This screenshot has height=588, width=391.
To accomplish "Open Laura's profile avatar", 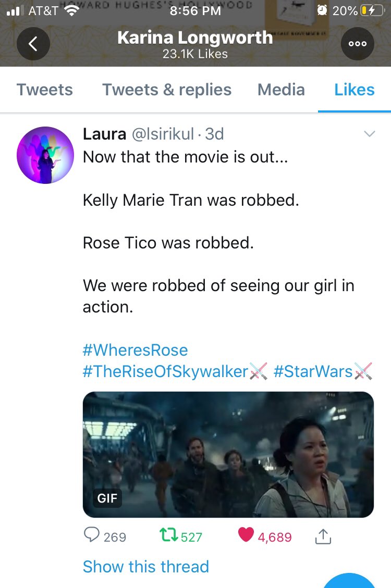I will pos(44,155).
